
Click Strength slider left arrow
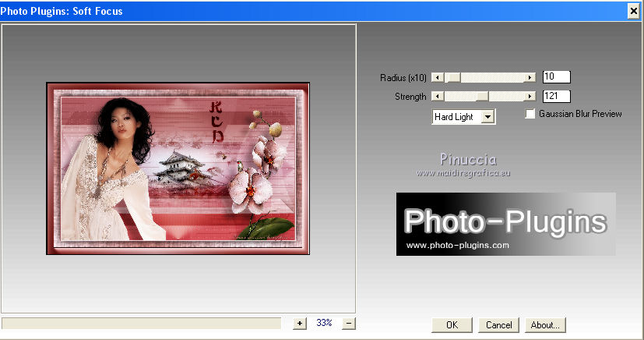438,97
